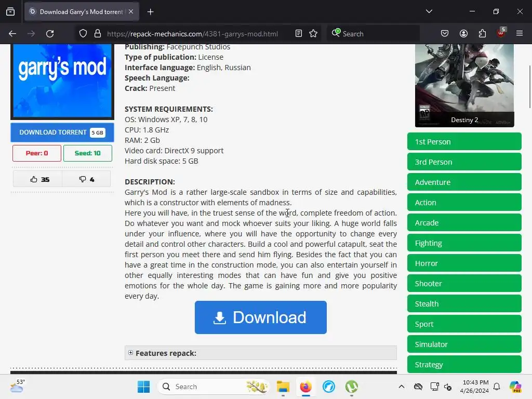The image size is (532, 399).
Task: Open the Action category
Action: [464, 202]
